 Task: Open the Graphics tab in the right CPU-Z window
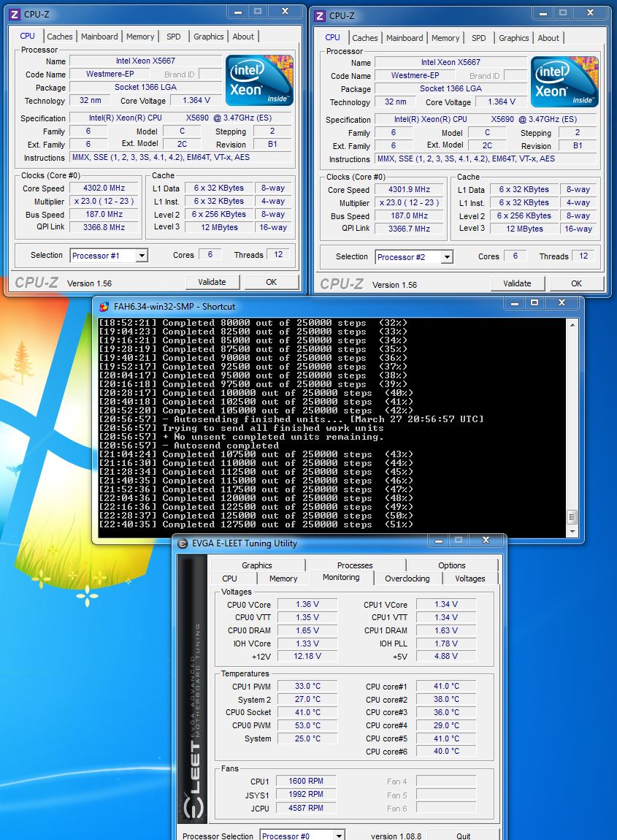(513, 38)
